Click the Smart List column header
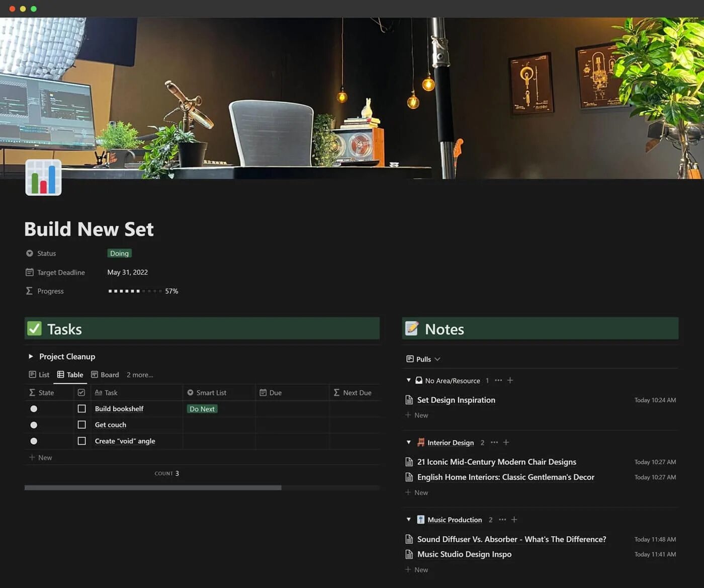The image size is (704, 588). click(x=219, y=392)
